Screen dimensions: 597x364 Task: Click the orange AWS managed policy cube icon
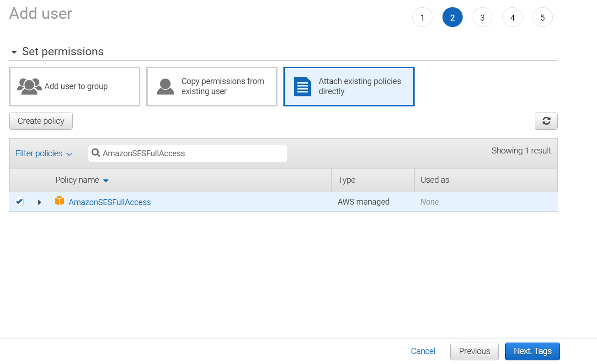click(59, 201)
